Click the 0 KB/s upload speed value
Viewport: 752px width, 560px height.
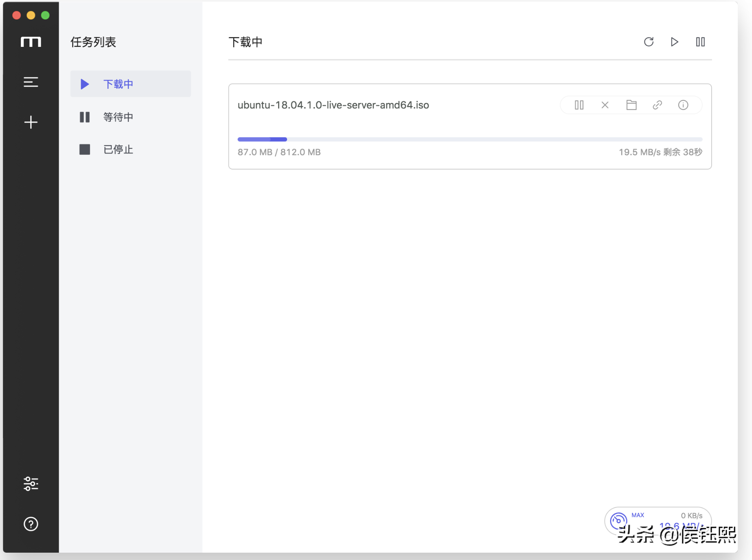click(692, 516)
